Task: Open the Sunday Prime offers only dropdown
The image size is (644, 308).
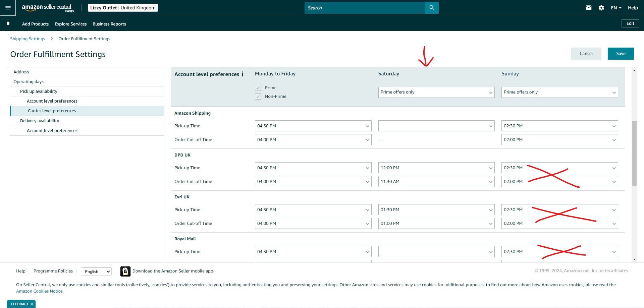Action: [x=559, y=92]
